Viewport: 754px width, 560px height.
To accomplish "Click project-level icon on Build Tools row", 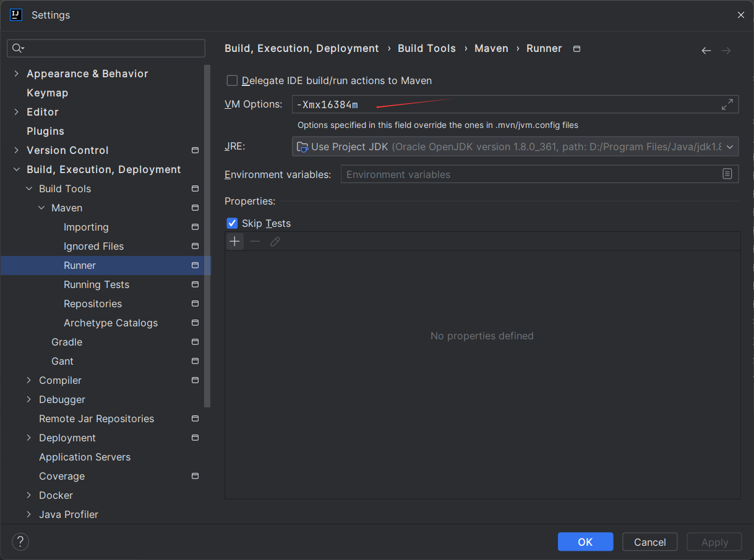I will 195,189.
